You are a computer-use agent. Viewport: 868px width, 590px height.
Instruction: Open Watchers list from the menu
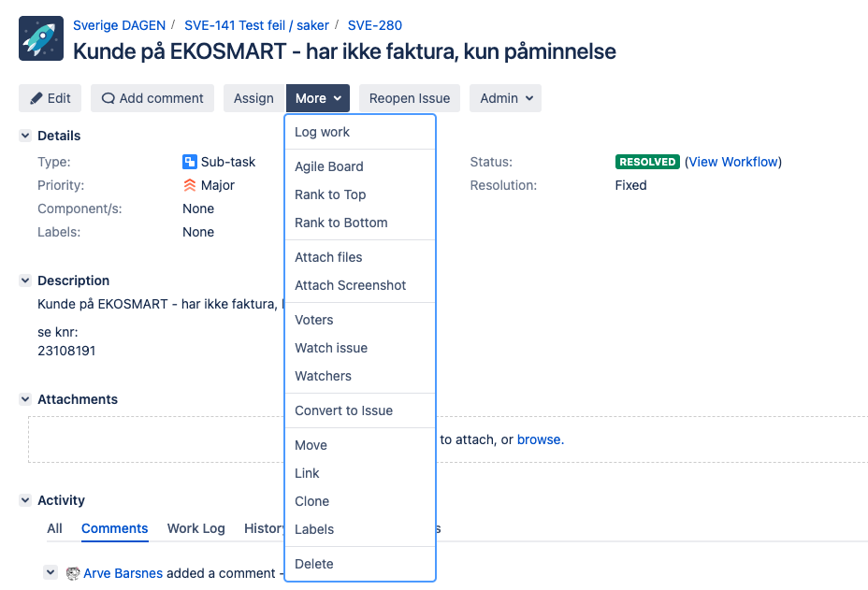(x=360, y=377)
